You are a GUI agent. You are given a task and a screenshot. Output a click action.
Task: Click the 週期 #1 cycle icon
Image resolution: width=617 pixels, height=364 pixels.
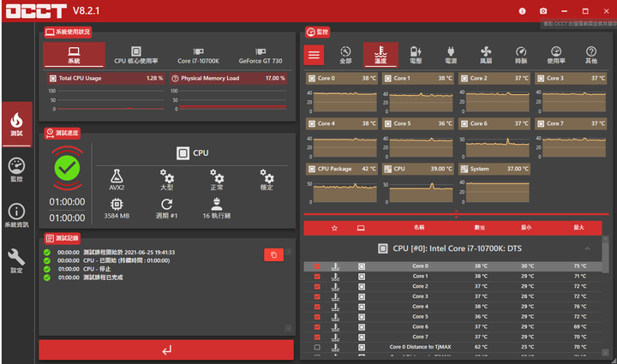(x=167, y=204)
